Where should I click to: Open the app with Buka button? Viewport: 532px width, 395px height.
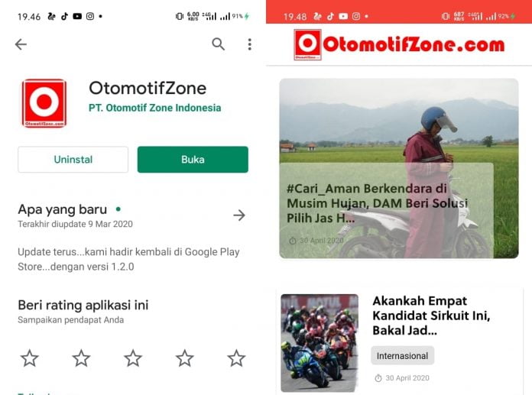tap(193, 160)
